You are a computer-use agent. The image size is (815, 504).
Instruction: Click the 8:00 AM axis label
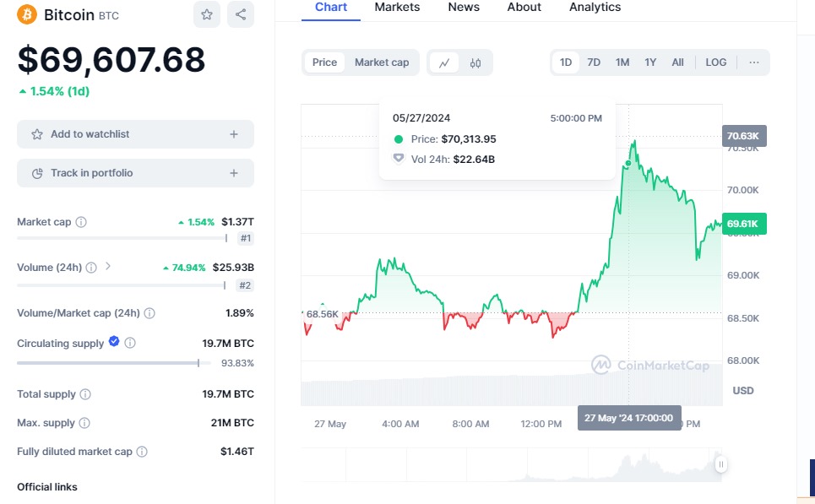[470, 424]
